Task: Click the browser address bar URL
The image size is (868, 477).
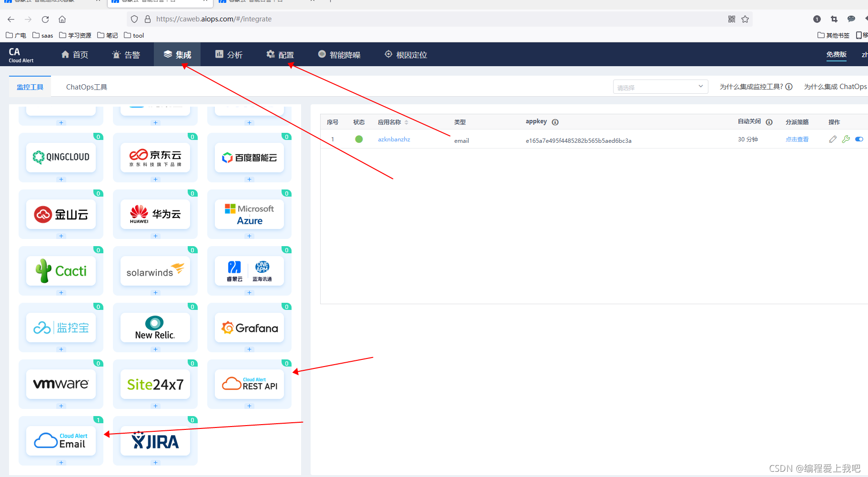Action: (214, 19)
